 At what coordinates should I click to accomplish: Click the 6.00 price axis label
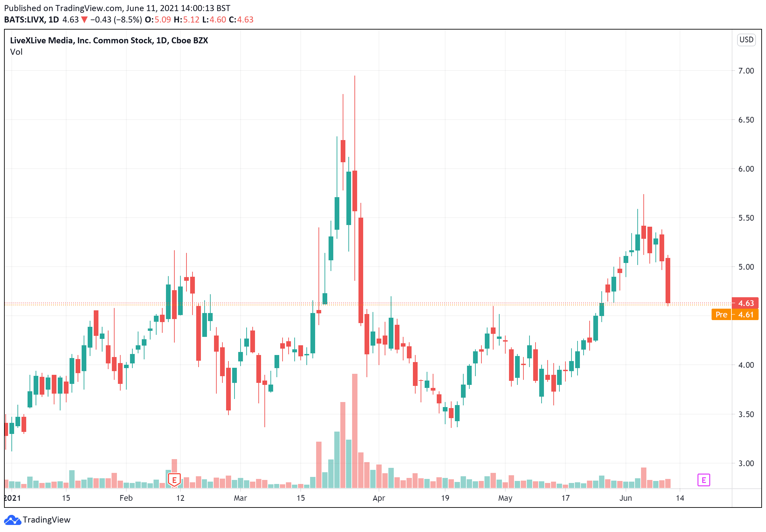(746, 169)
